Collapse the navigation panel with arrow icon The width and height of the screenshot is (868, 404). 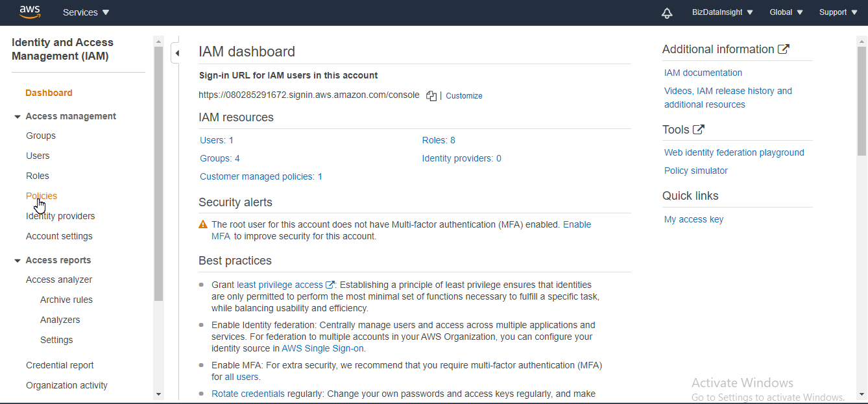coord(176,53)
